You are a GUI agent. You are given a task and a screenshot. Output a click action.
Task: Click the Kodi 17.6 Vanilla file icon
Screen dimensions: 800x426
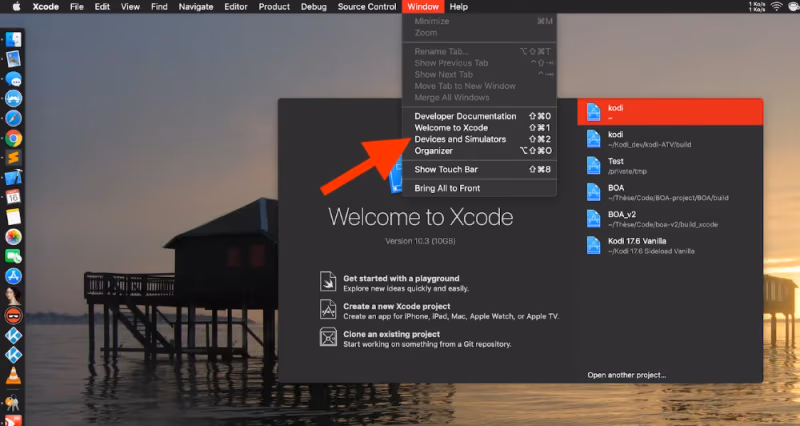point(593,245)
